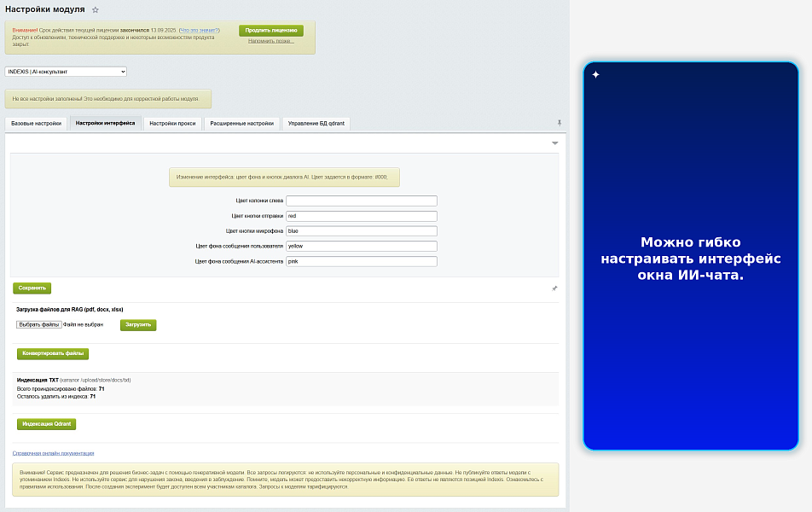Click the pin icon beside the tabs row

point(560,123)
